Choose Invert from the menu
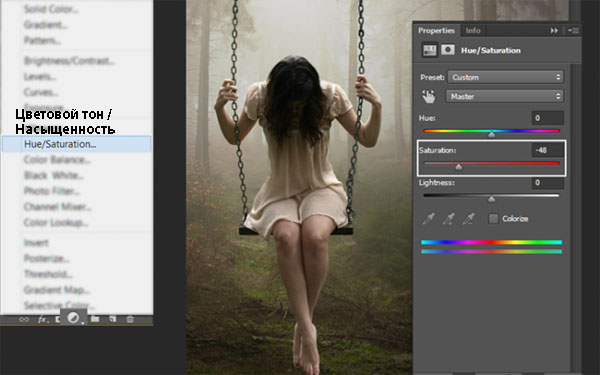This screenshot has height=375, width=600. tap(36, 243)
